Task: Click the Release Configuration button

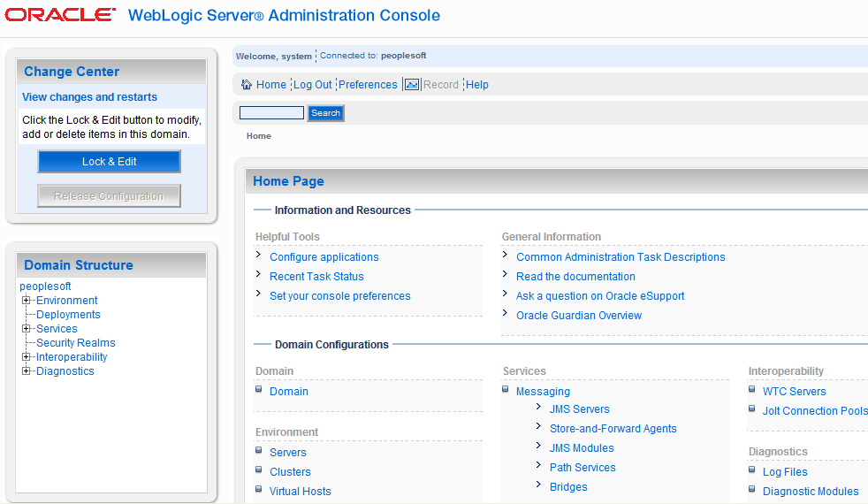Action: [x=109, y=196]
